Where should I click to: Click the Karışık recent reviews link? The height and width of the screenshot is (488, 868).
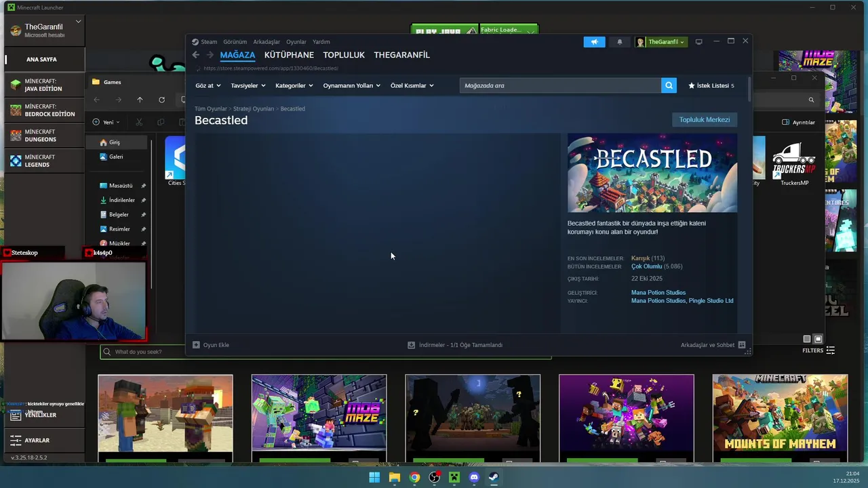(640, 258)
